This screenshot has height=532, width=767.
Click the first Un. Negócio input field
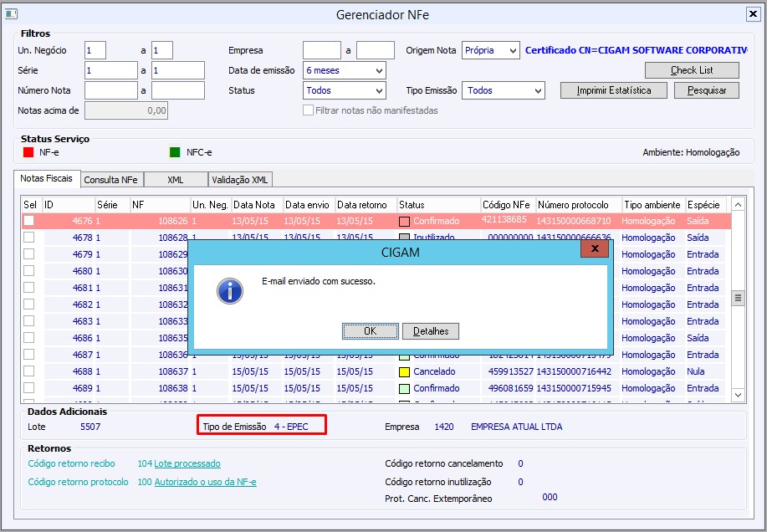coord(95,50)
